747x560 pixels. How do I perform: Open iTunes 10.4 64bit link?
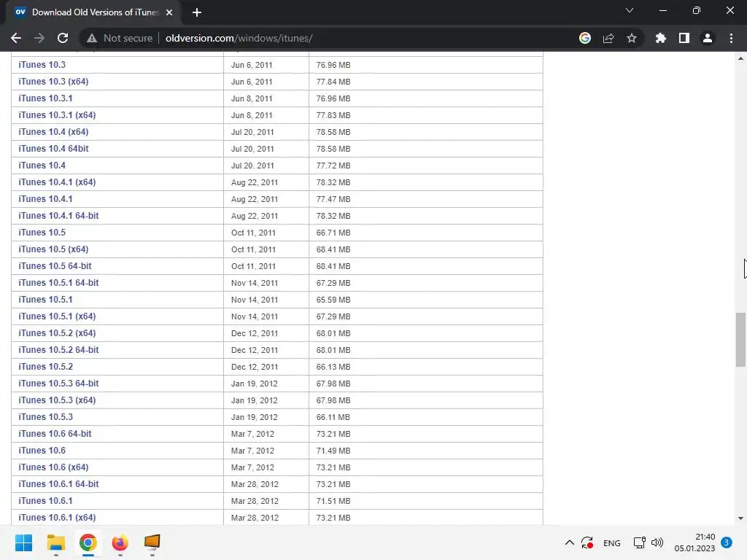click(53, 149)
